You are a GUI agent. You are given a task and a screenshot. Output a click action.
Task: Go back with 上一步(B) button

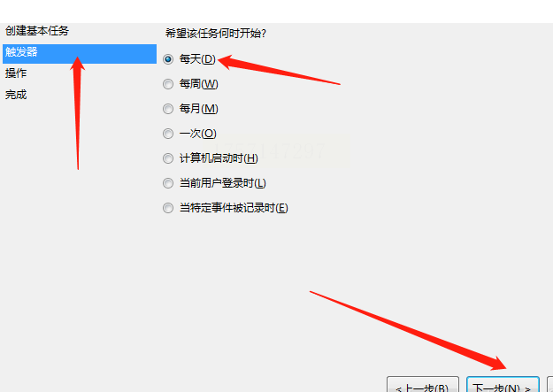coord(423,385)
